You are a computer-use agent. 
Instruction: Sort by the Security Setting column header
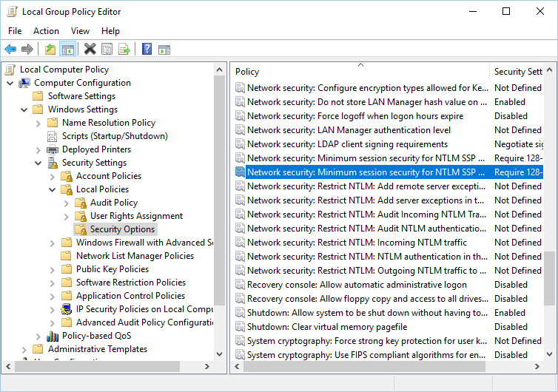tap(517, 72)
